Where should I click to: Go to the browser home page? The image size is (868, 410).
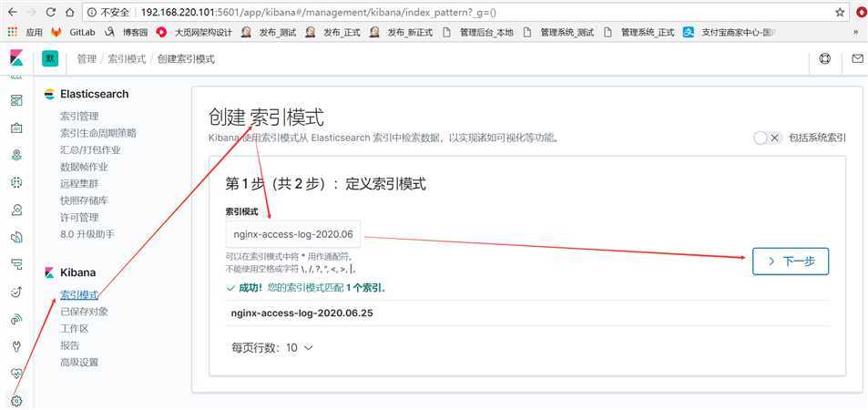click(69, 12)
